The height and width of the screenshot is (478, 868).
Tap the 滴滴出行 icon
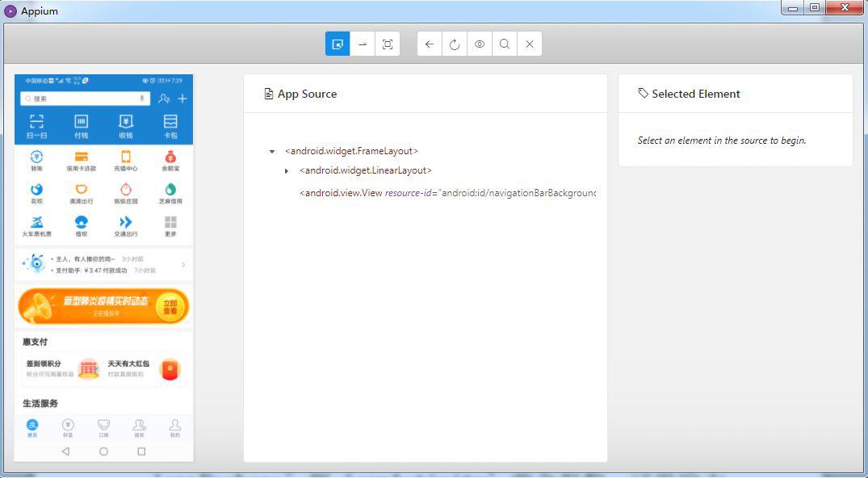click(82, 190)
